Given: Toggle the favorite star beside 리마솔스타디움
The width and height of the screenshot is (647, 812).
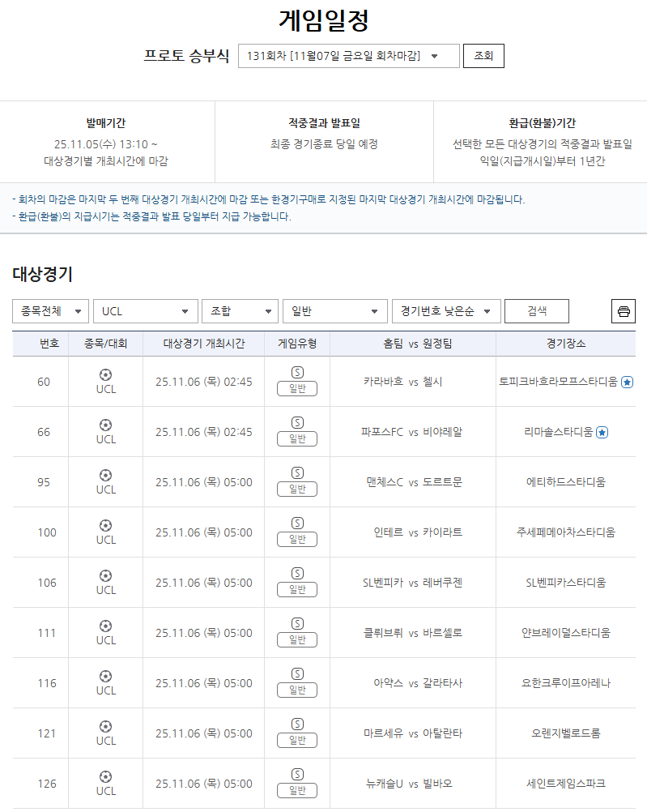Looking at the screenshot, I should tap(602, 433).
